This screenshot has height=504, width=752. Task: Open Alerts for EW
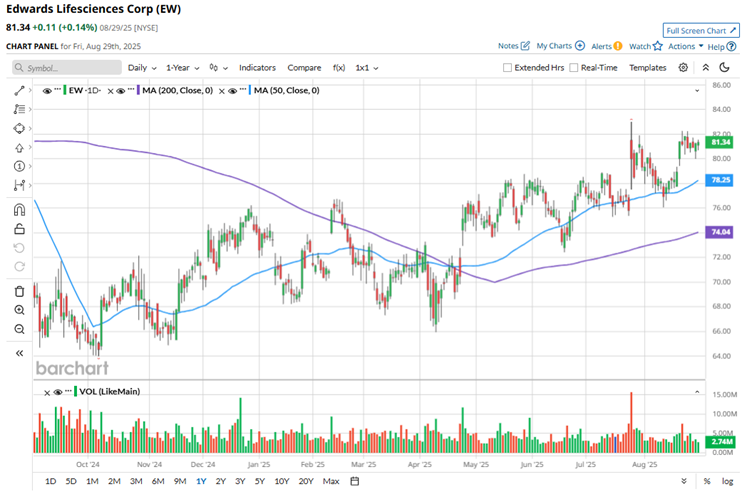[x=607, y=46]
